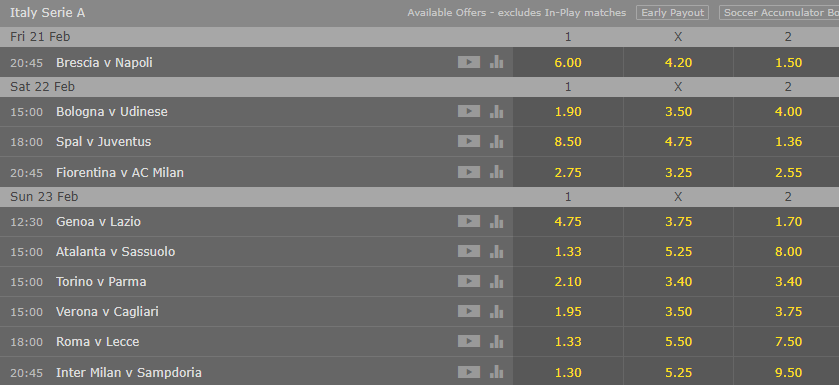The height and width of the screenshot is (385, 839).
Task: Open live stream icon for Roma v Lecce
Action: pyautogui.click(x=469, y=341)
